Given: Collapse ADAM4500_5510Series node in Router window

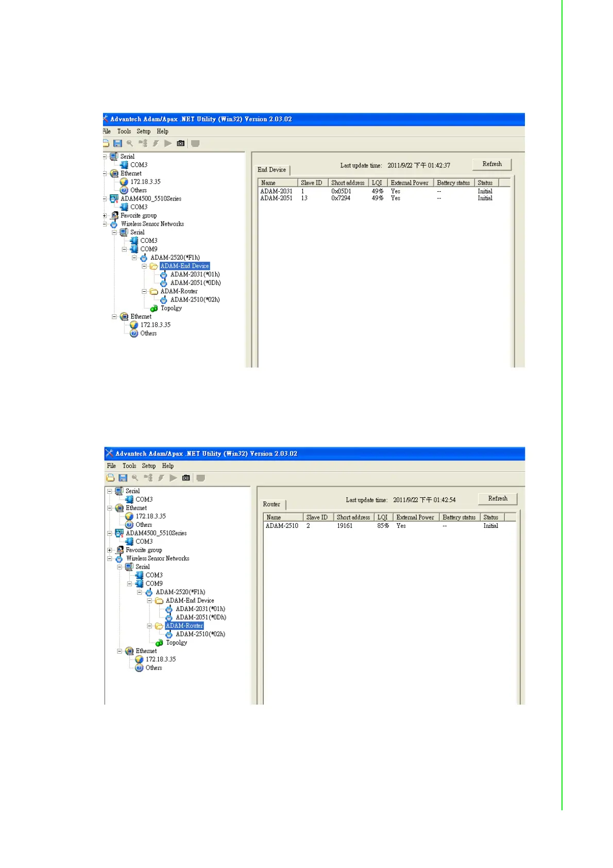Looking at the screenshot, I should click(109, 533).
